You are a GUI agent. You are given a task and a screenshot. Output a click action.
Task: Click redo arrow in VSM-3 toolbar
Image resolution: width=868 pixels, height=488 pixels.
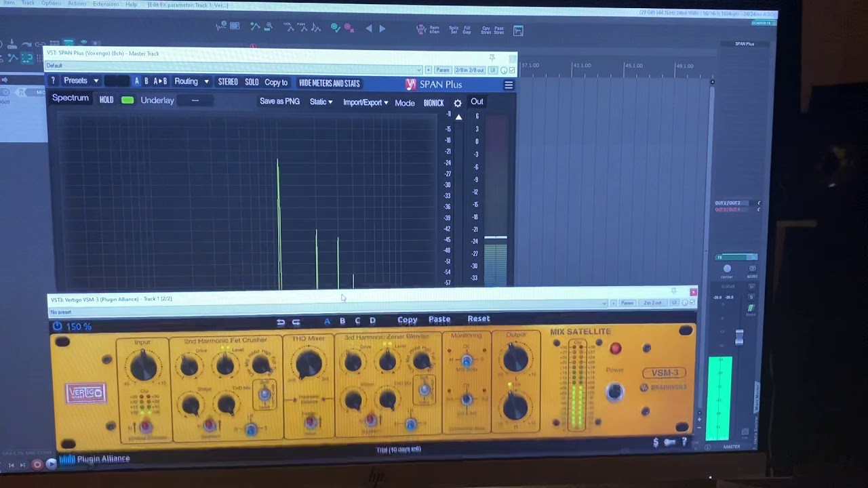(296, 322)
